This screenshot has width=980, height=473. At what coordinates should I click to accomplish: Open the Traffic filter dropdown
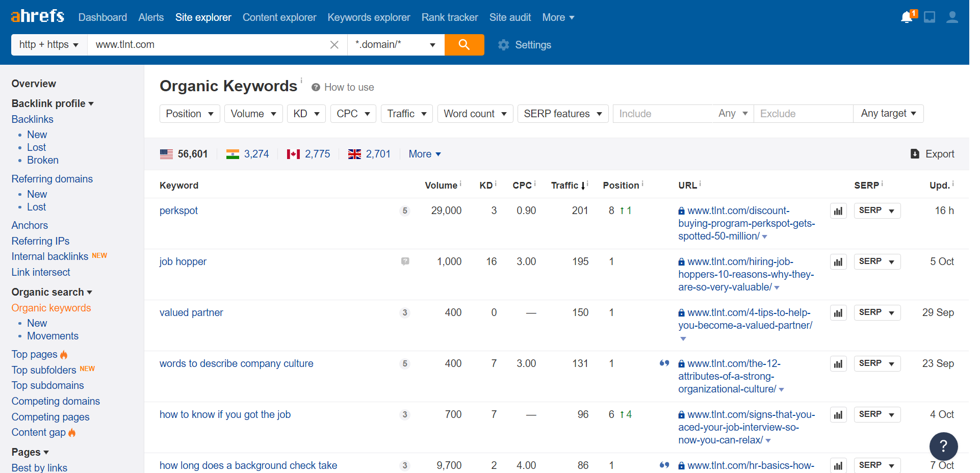click(x=407, y=114)
